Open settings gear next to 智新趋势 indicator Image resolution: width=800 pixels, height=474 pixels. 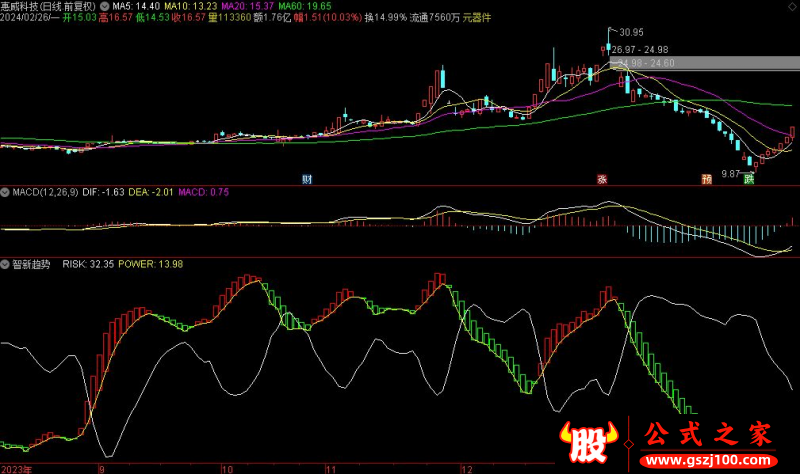[x=5, y=265]
